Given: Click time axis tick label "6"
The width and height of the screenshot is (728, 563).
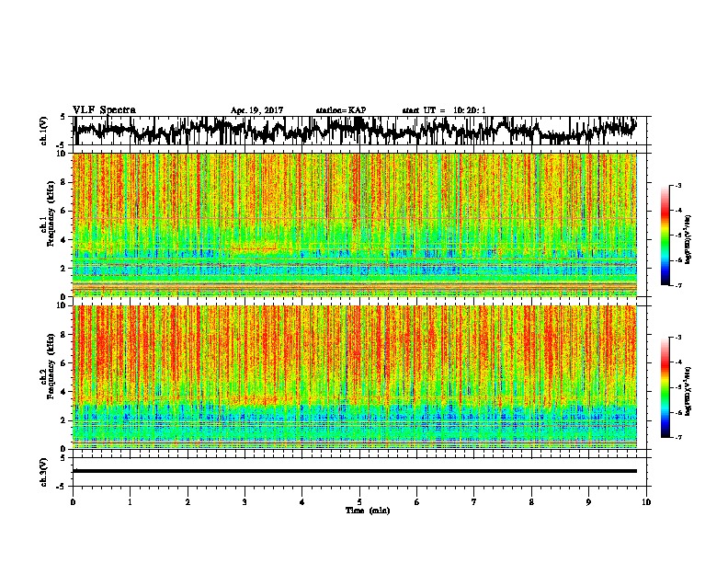Looking at the screenshot, I should [417, 502].
